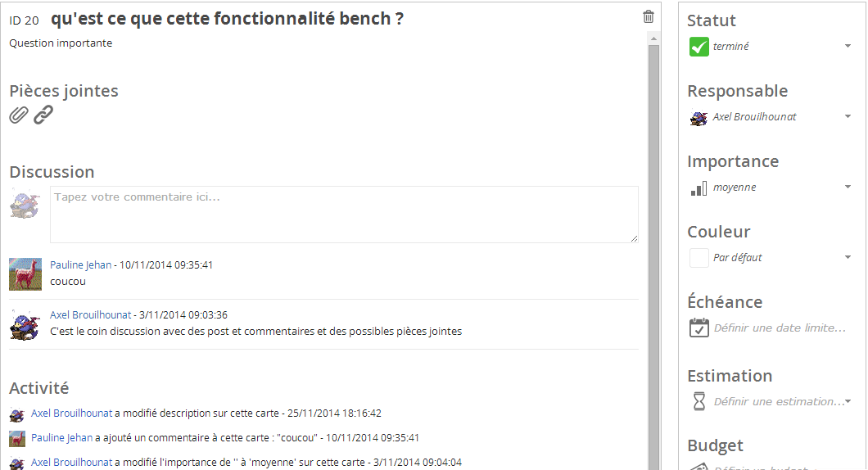This screenshot has width=868, height=470.
Task: Click the card title text to edit
Action: (x=227, y=19)
